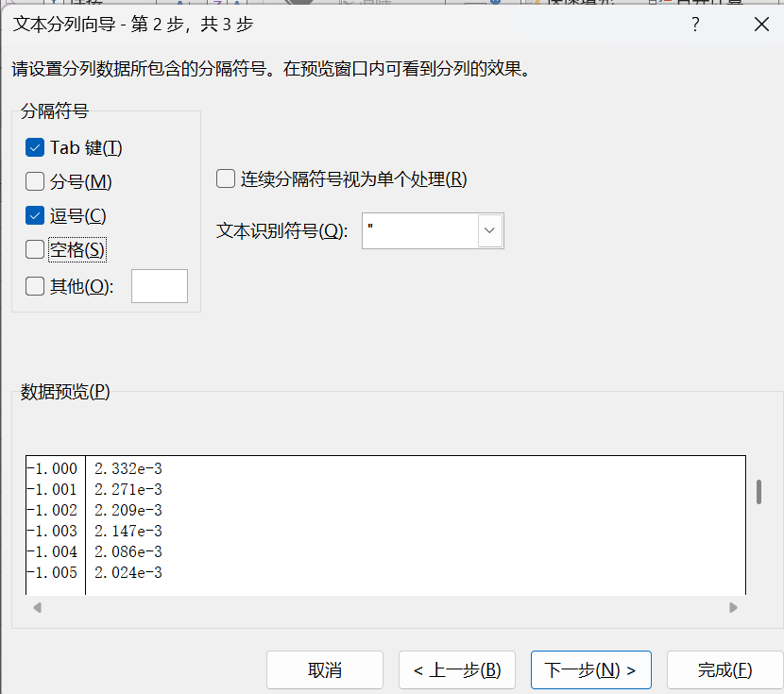Select preview value 2.209e-3

click(x=128, y=510)
